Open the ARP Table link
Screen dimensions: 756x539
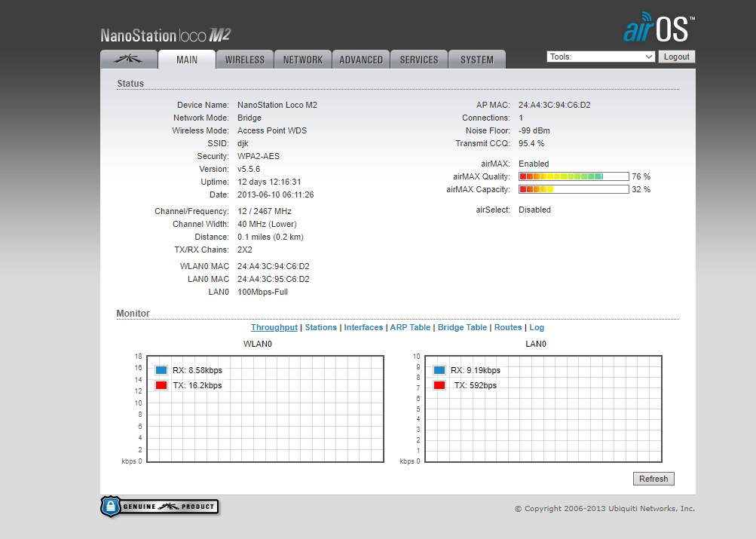pos(410,327)
